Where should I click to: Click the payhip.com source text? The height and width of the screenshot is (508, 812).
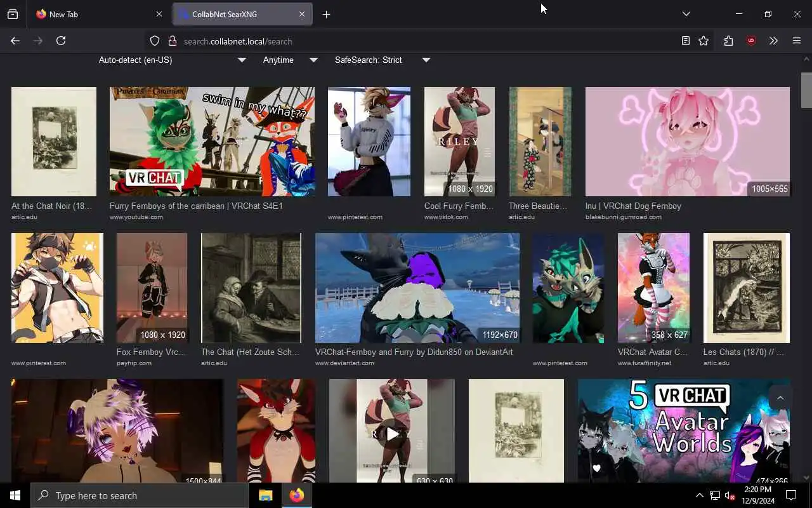click(134, 363)
